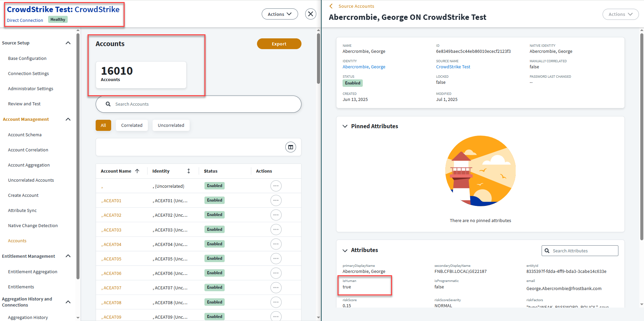Filter by Correlated accounts
644x321 pixels.
coord(132,125)
